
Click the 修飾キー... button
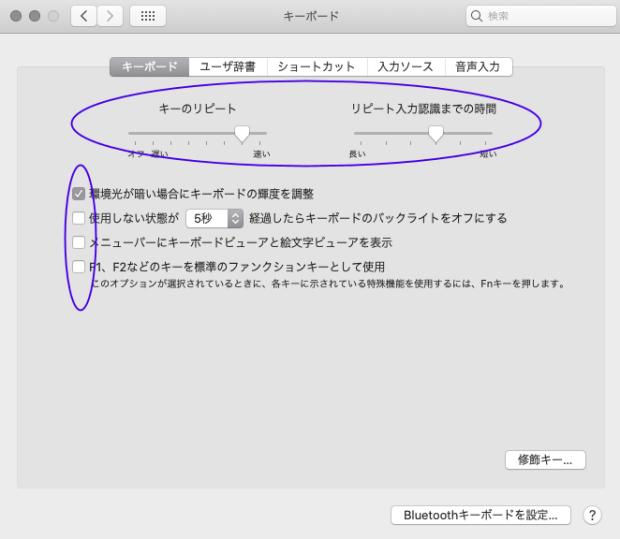(545, 460)
